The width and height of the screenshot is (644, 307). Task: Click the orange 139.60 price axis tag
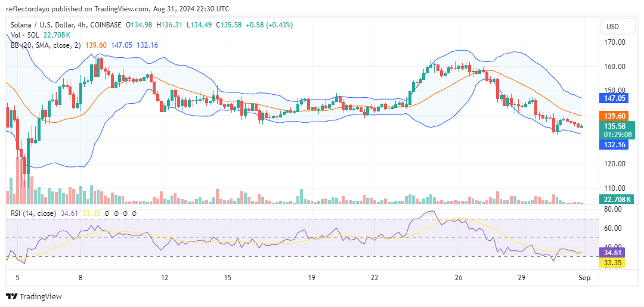614,116
